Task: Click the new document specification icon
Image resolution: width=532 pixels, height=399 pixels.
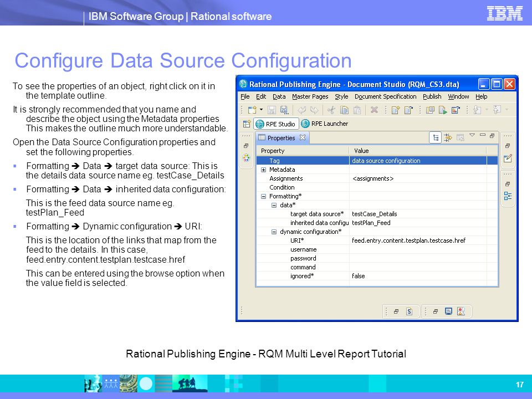Action: pyautogui.click(x=396, y=110)
